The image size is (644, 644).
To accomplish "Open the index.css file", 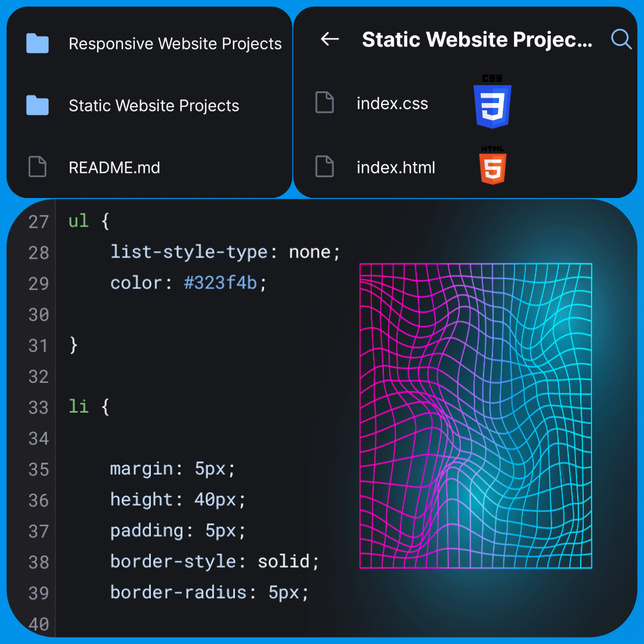I will point(392,103).
